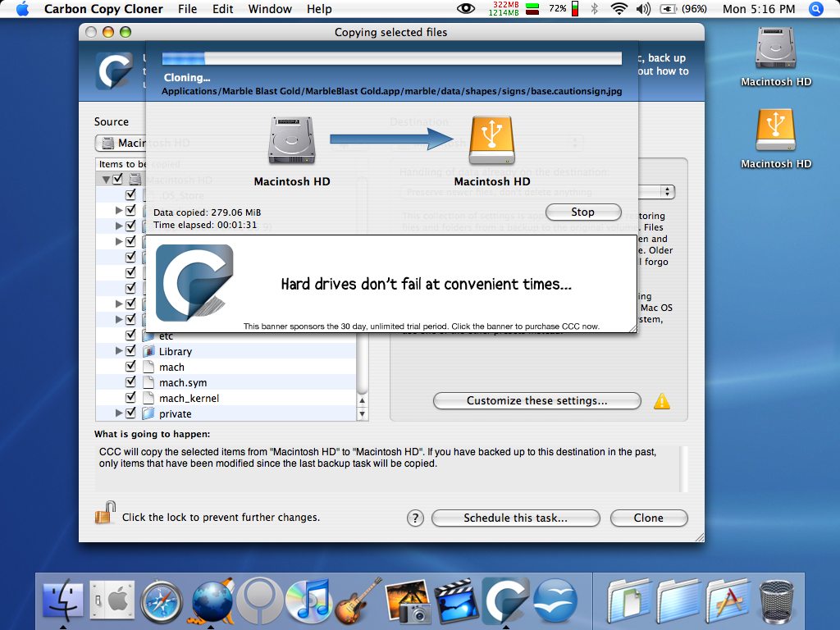Open the Edit menu
Image resolution: width=840 pixels, height=630 pixels.
tap(223, 8)
